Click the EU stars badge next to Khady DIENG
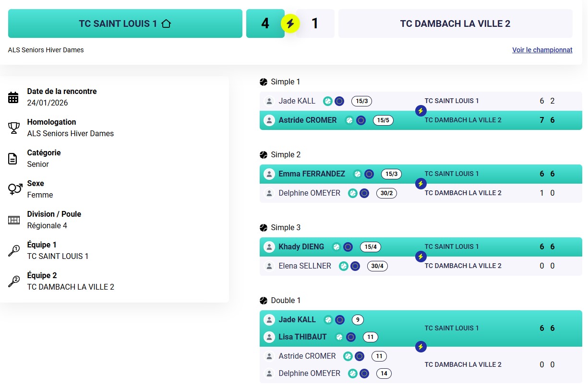The image size is (588, 386). click(x=348, y=247)
